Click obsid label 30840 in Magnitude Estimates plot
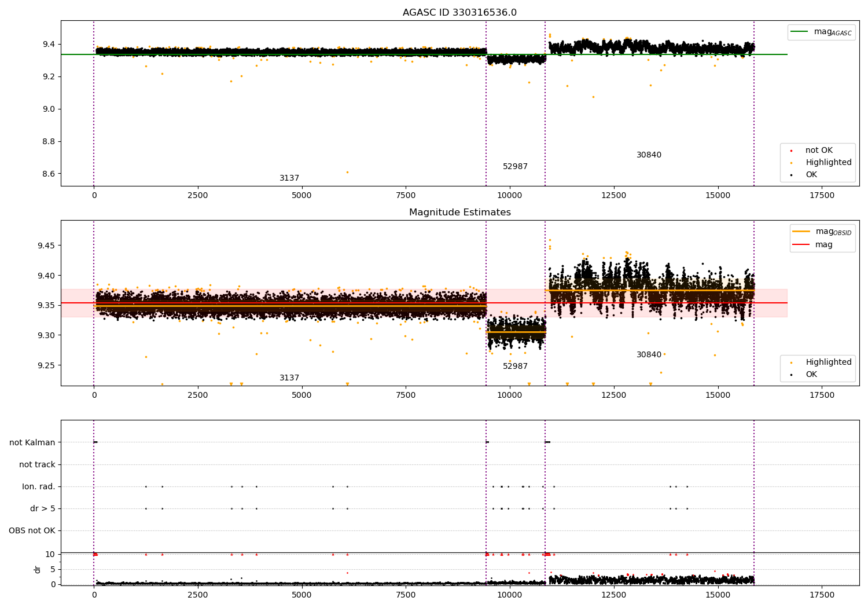This screenshot has height=608, width=868. pos(649,355)
